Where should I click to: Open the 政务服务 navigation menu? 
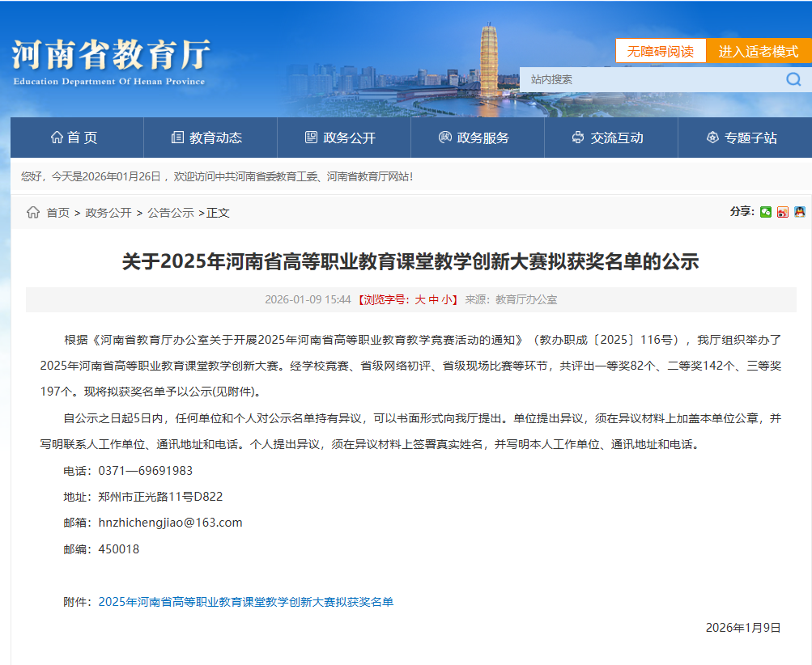coord(477,138)
